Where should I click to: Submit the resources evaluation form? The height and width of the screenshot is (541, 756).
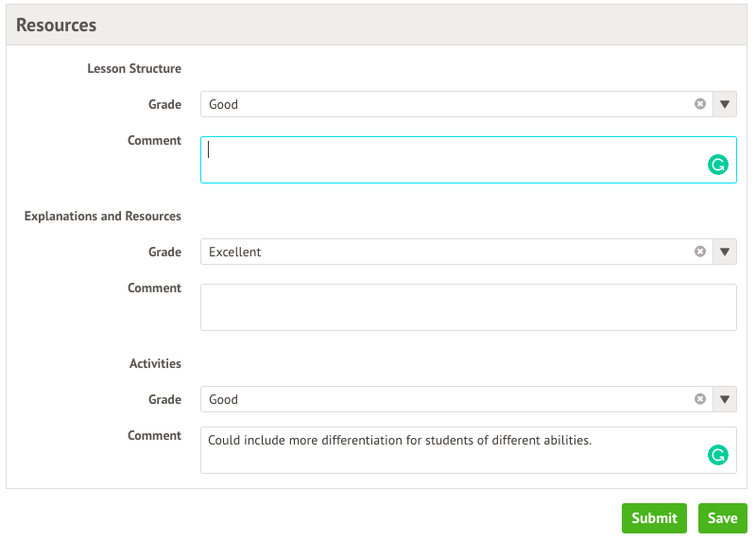coord(655,518)
